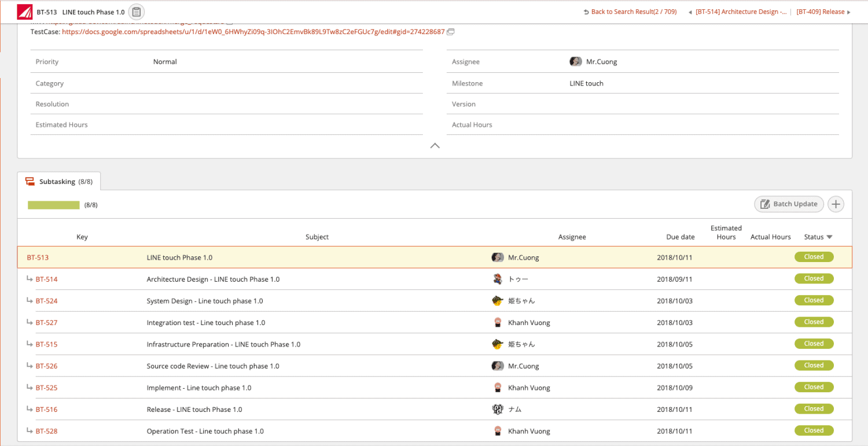Click Mr.Cuong avatar in Assignee field
The width and height of the screenshot is (868, 446).
pos(576,61)
